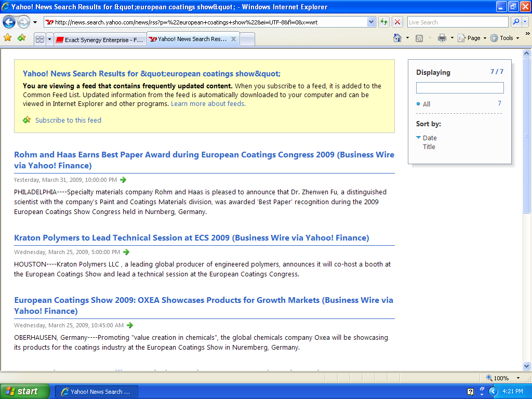Stop loading the page
This screenshot has height=399, width=532.
pos(397,22)
